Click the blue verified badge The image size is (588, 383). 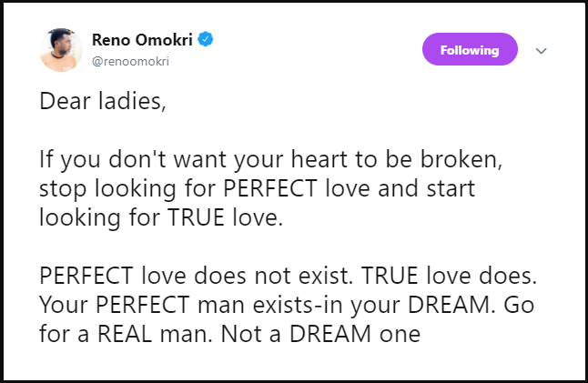pyautogui.click(x=206, y=39)
